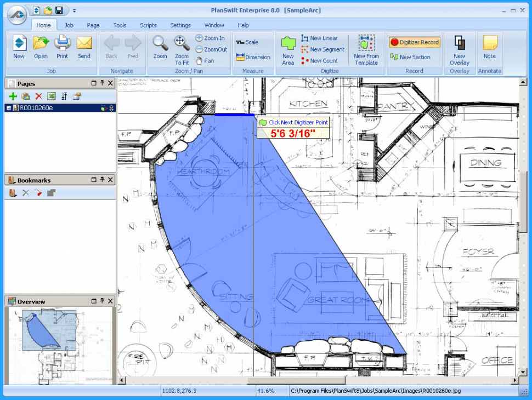Click vertical scrollbar up arrow
The width and height of the screenshot is (532, 400).
point(523,82)
